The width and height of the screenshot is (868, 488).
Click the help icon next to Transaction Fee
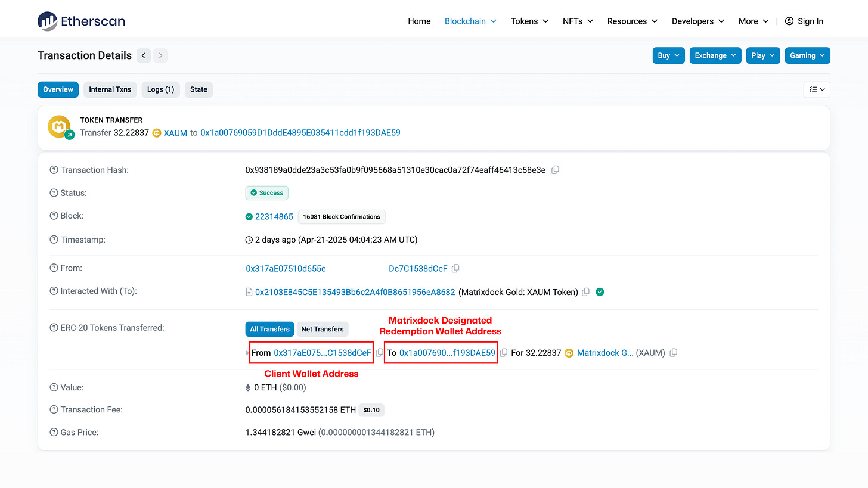[54, 409]
